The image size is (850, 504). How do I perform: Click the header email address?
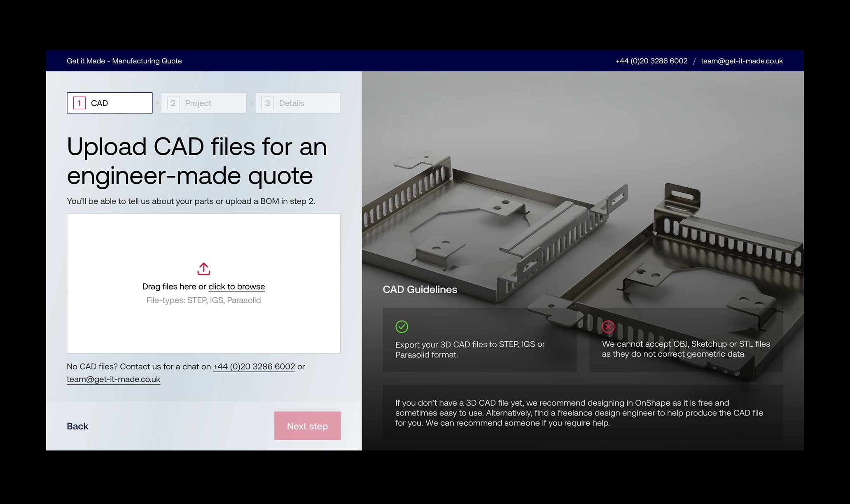tap(741, 61)
